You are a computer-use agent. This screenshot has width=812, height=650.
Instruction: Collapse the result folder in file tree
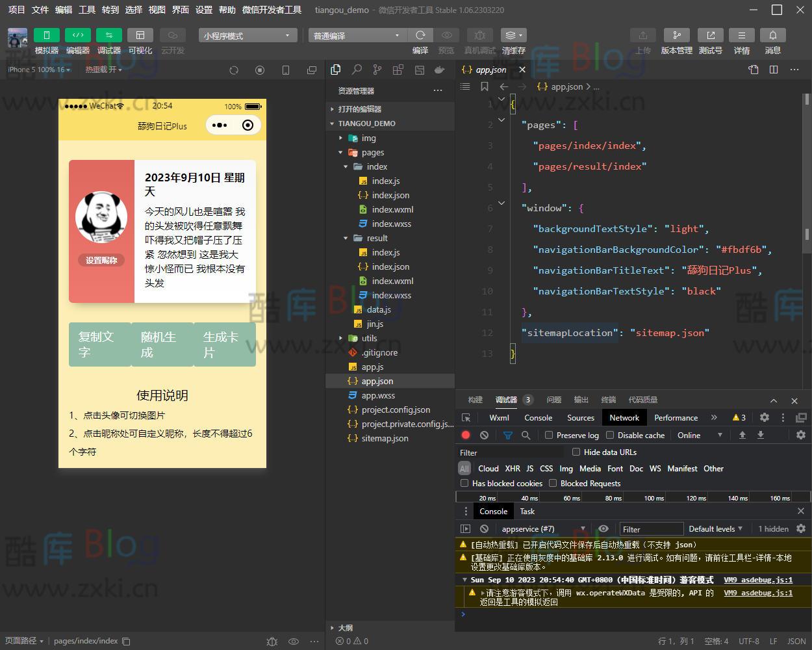(x=346, y=239)
